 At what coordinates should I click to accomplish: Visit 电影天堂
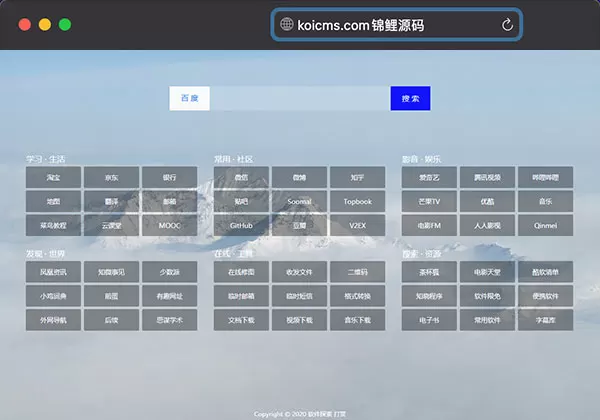point(488,272)
